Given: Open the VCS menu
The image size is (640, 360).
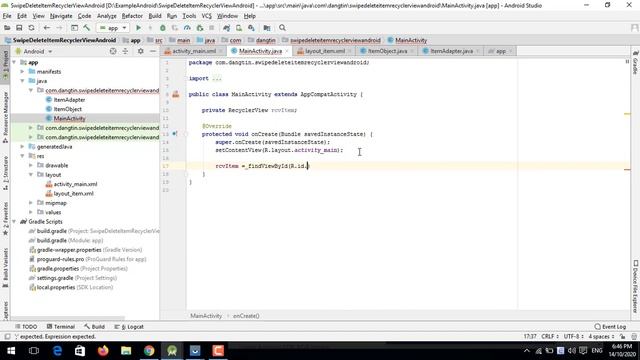Looking at the screenshot, I should click(x=207, y=16).
